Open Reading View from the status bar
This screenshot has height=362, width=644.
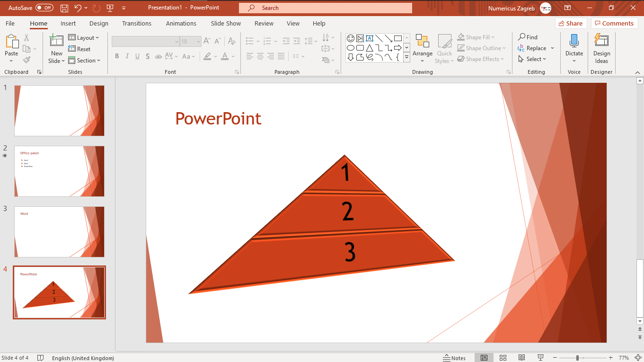point(521,358)
